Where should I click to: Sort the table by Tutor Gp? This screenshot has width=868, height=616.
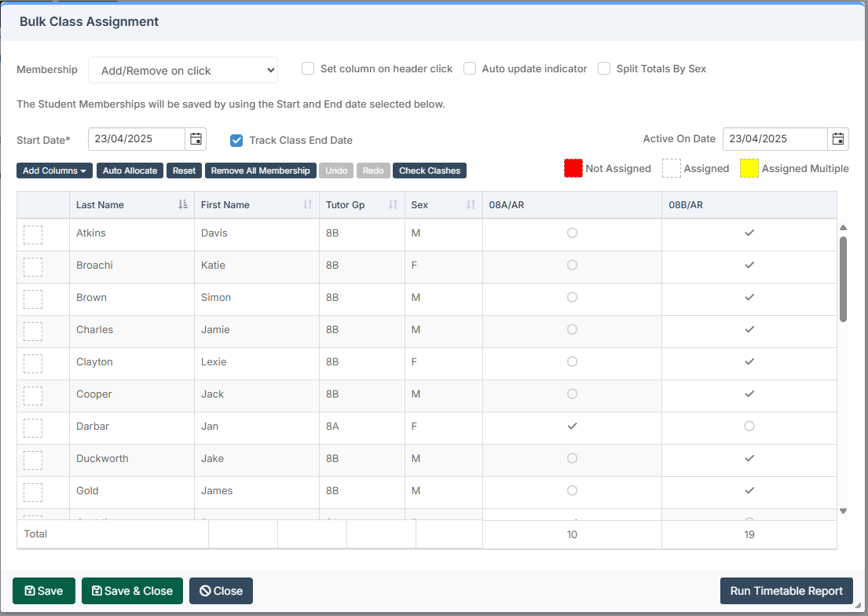pyautogui.click(x=393, y=204)
